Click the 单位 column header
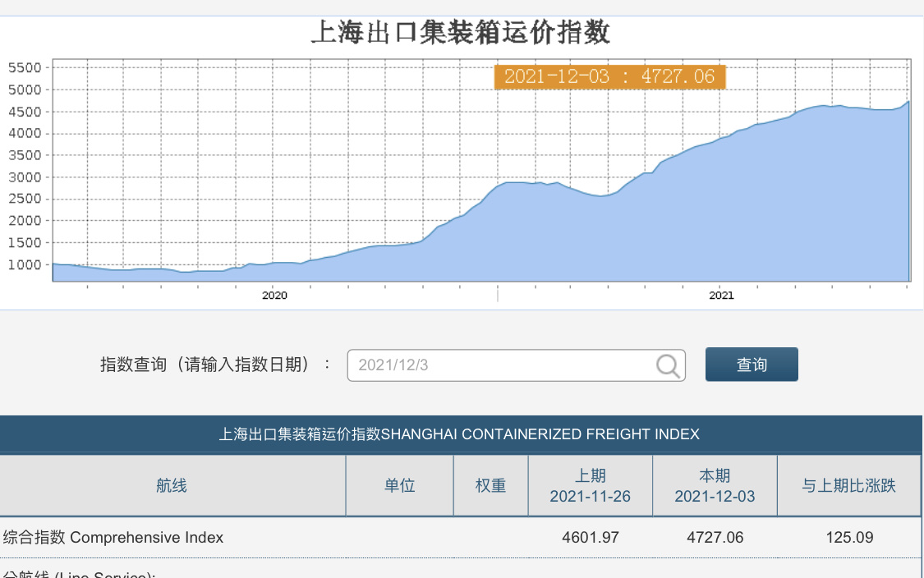Viewport: 924px width, 578px height. (x=400, y=486)
